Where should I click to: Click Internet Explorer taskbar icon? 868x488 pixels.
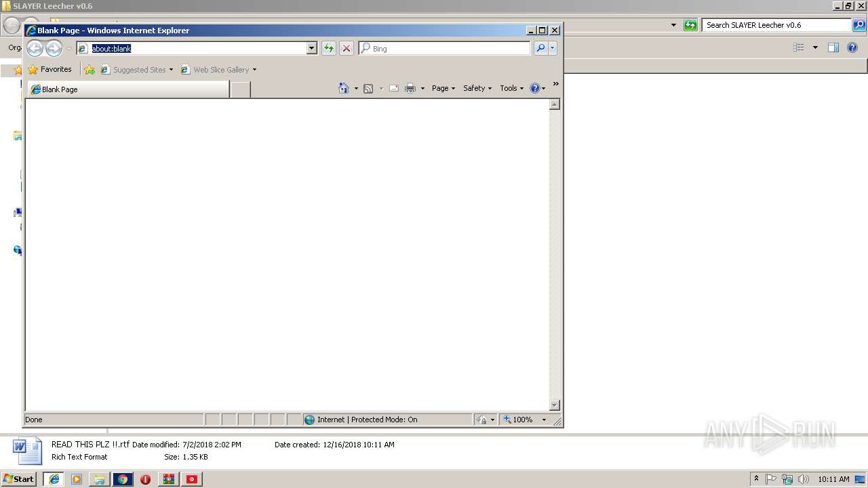(54, 479)
